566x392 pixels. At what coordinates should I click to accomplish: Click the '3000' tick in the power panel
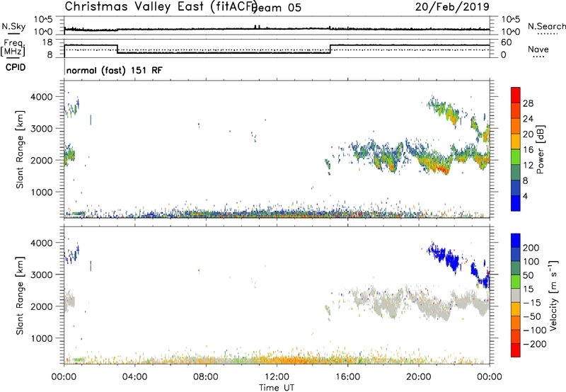(42, 129)
